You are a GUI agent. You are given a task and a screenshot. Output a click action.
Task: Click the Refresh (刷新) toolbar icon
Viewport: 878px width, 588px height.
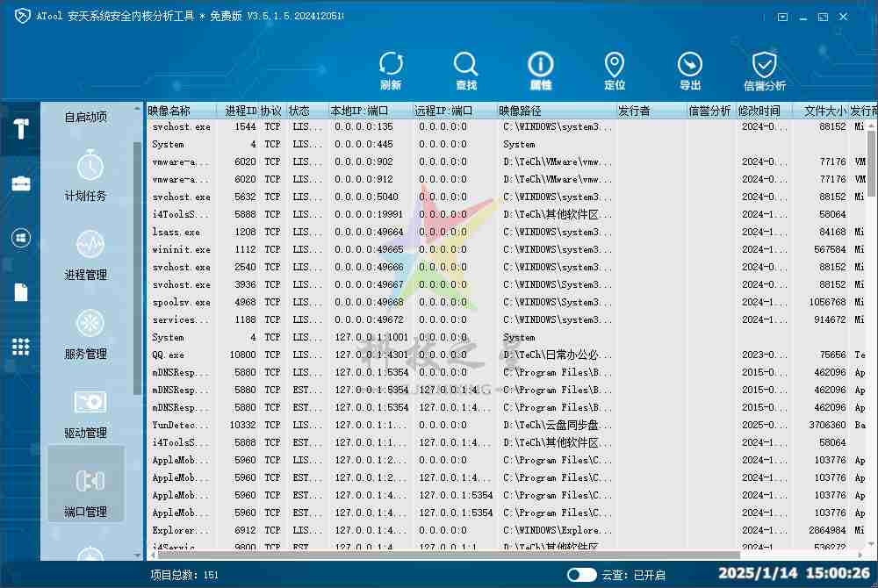point(391,70)
